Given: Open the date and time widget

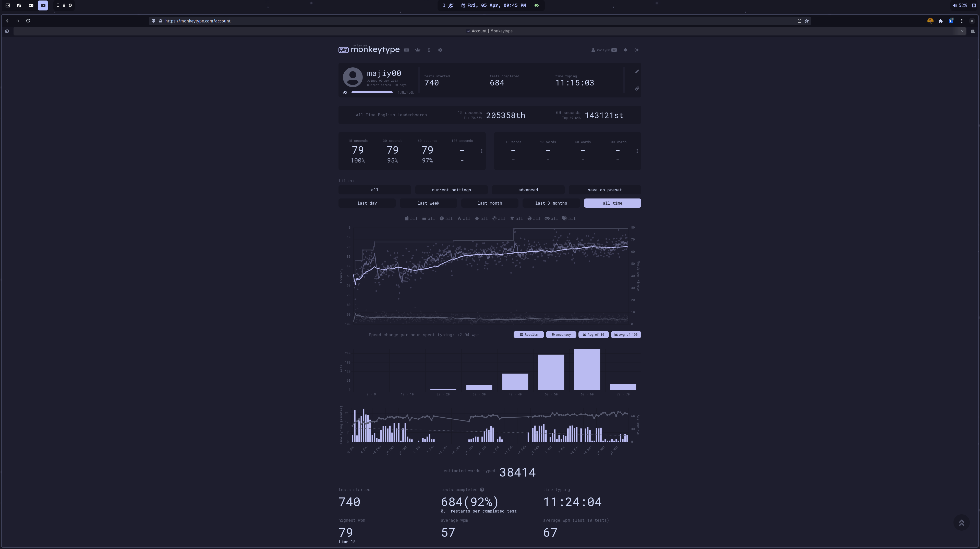Looking at the screenshot, I should click(494, 5).
